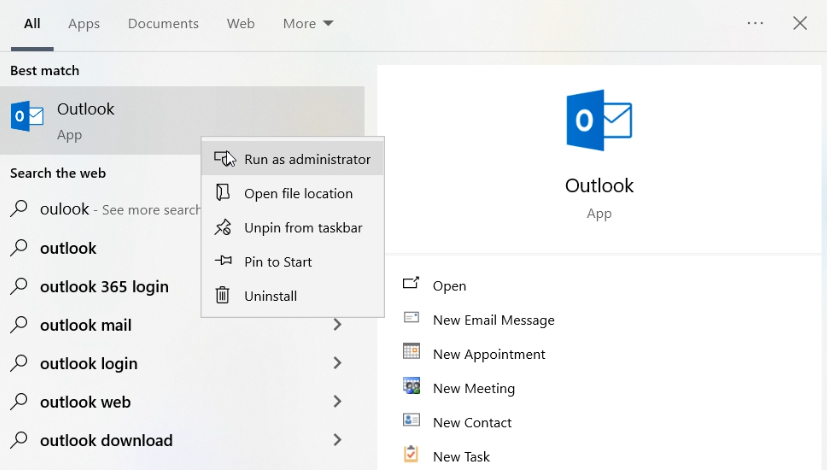
Task: Click the small Outlook icon in Best match
Action: click(27, 116)
